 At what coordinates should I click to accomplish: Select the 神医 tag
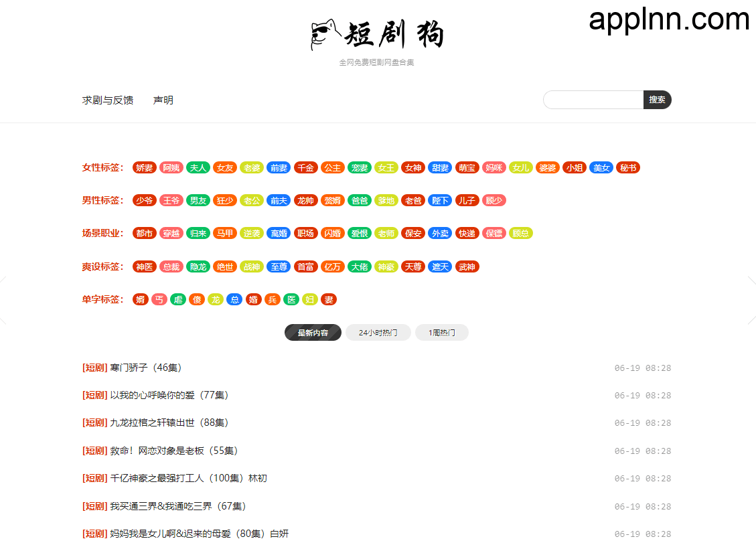point(144,266)
